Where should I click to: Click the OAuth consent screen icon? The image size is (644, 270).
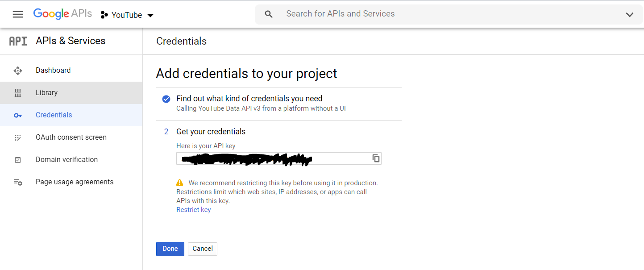click(17, 137)
